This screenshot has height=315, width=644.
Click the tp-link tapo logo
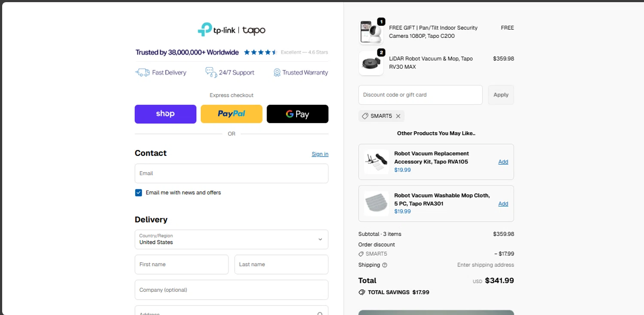click(x=231, y=30)
